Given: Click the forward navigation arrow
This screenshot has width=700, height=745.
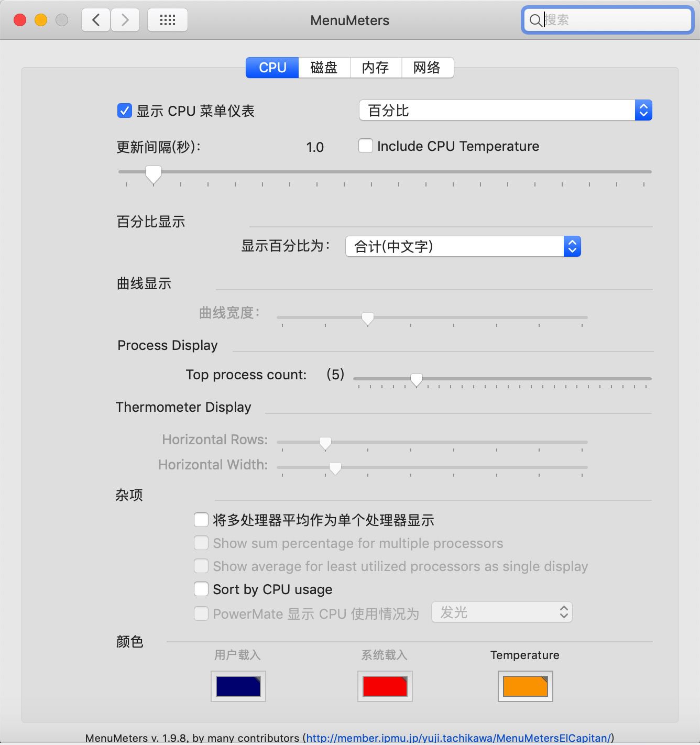Looking at the screenshot, I should tap(125, 20).
